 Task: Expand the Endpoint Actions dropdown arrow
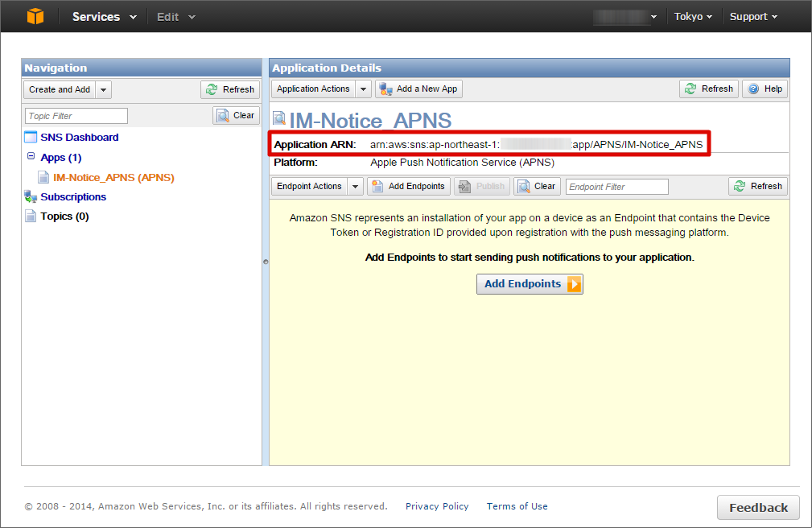pyautogui.click(x=355, y=187)
